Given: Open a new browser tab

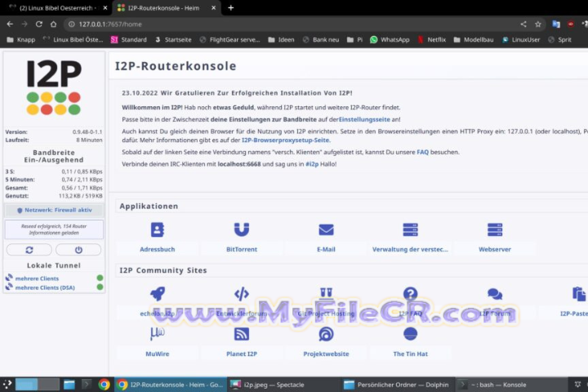Looking at the screenshot, I should coord(231,8).
